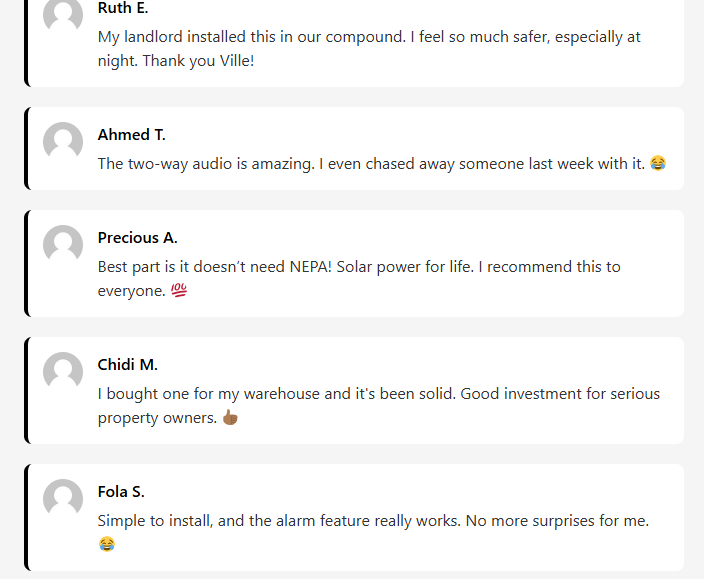Select the reviewer name Ruth E.
The width and height of the screenshot is (704, 579).
click(x=123, y=8)
